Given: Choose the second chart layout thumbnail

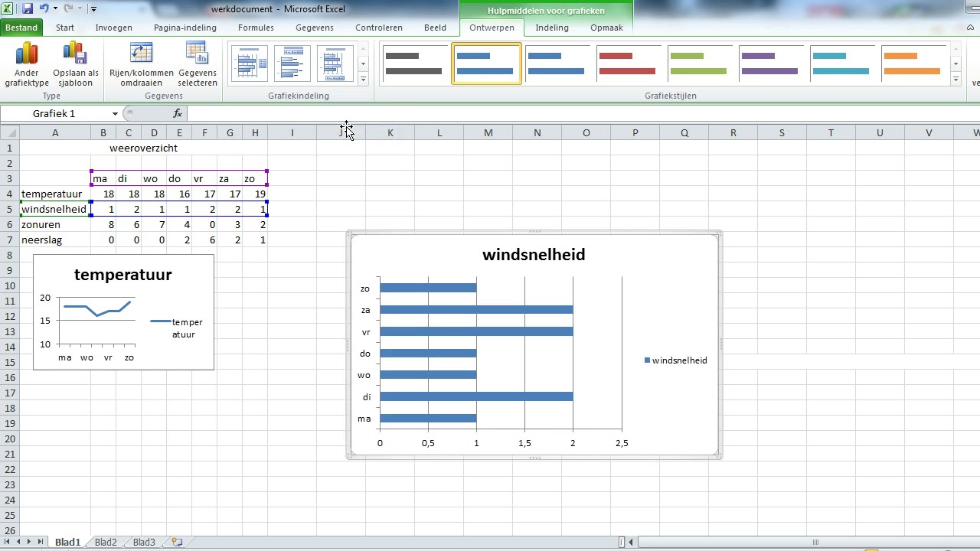Looking at the screenshot, I should [x=293, y=64].
